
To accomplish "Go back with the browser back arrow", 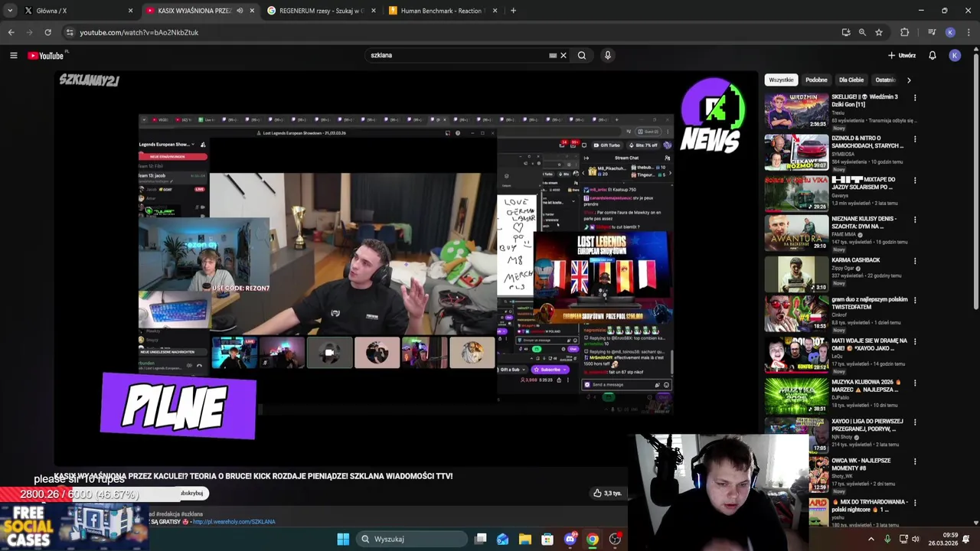I will (11, 32).
